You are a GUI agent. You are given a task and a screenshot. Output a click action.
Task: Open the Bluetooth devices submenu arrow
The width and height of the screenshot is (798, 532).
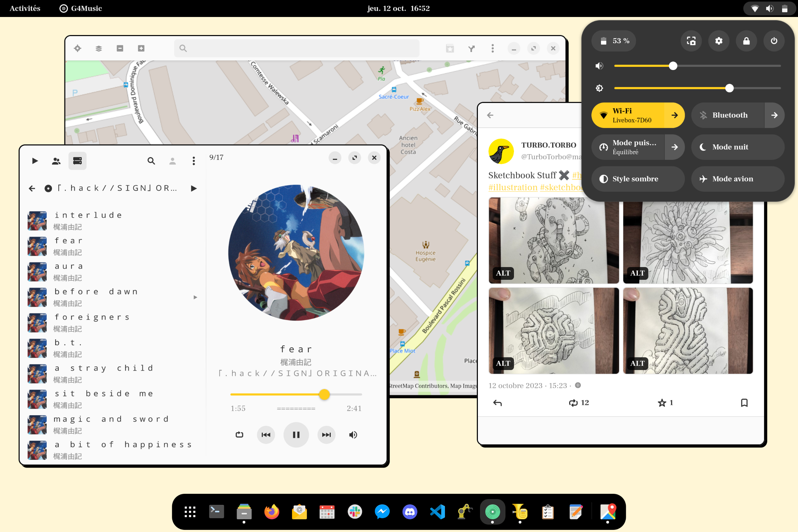pyautogui.click(x=774, y=115)
